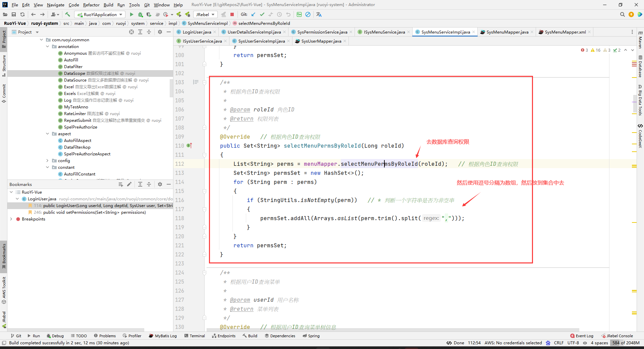Click the Git Commit checkmark icon
The image size is (644, 349).
click(x=262, y=14)
